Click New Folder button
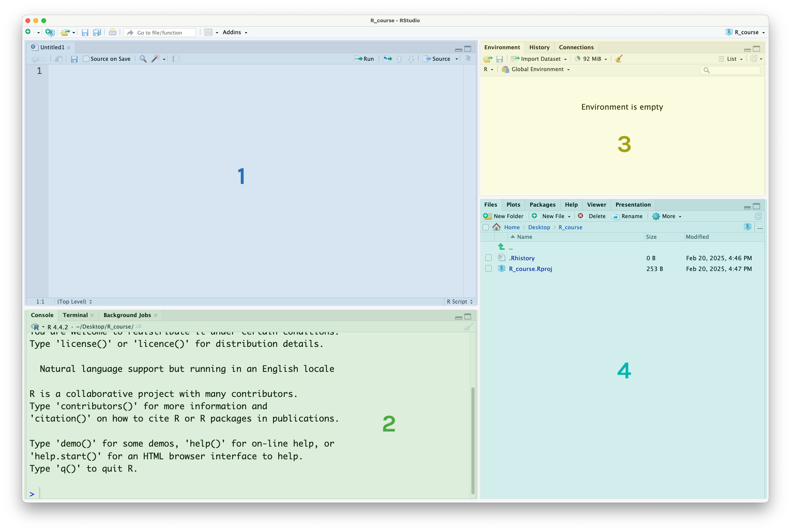The height and width of the screenshot is (532, 791). coord(504,216)
